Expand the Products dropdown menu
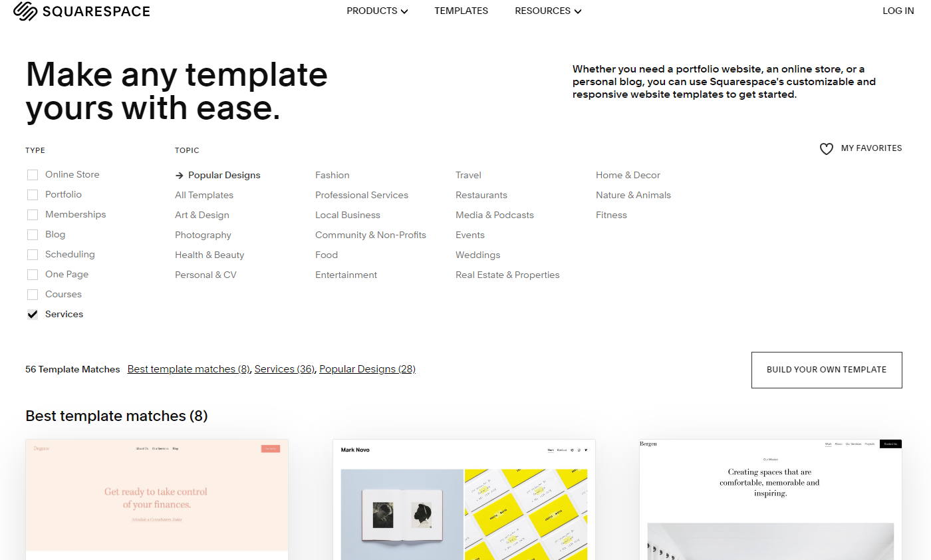This screenshot has width=931, height=560. tap(377, 11)
